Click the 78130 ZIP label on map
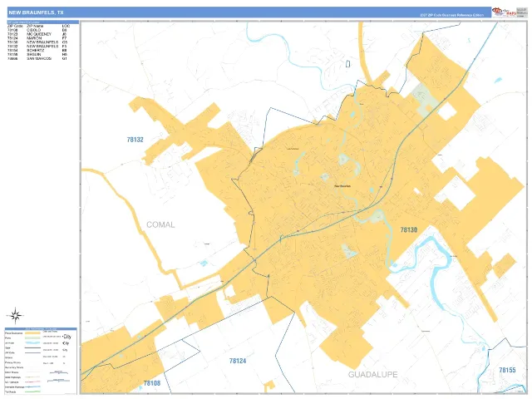Viewport: 532px width, 399px height. tap(408, 229)
